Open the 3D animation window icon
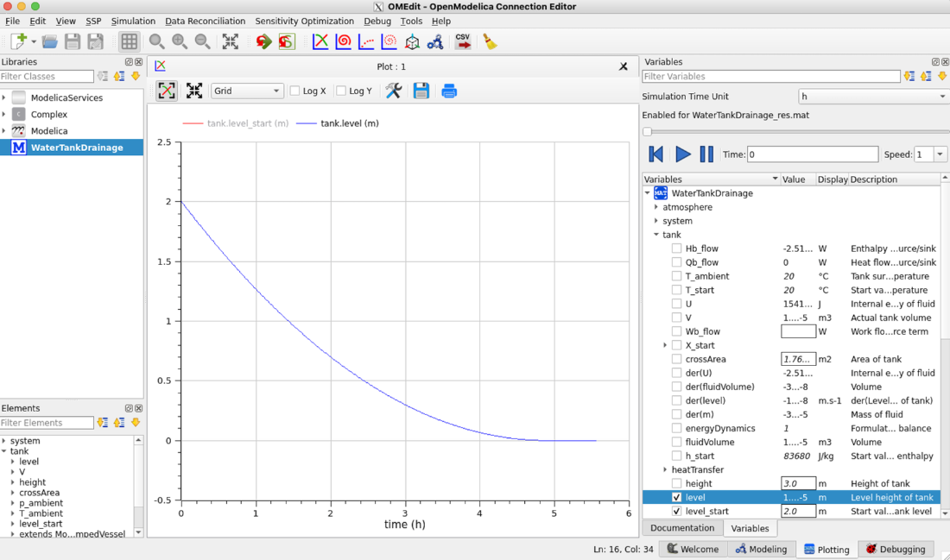The image size is (950, 560). [x=412, y=41]
